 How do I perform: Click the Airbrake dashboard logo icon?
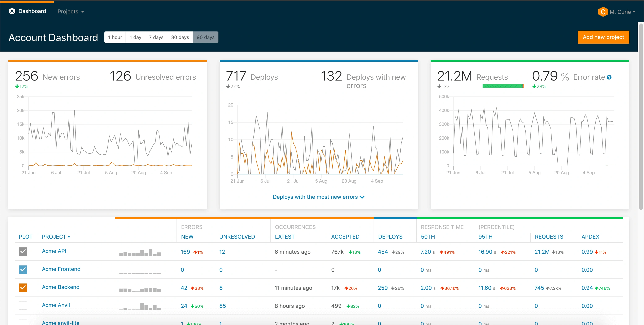coord(12,11)
